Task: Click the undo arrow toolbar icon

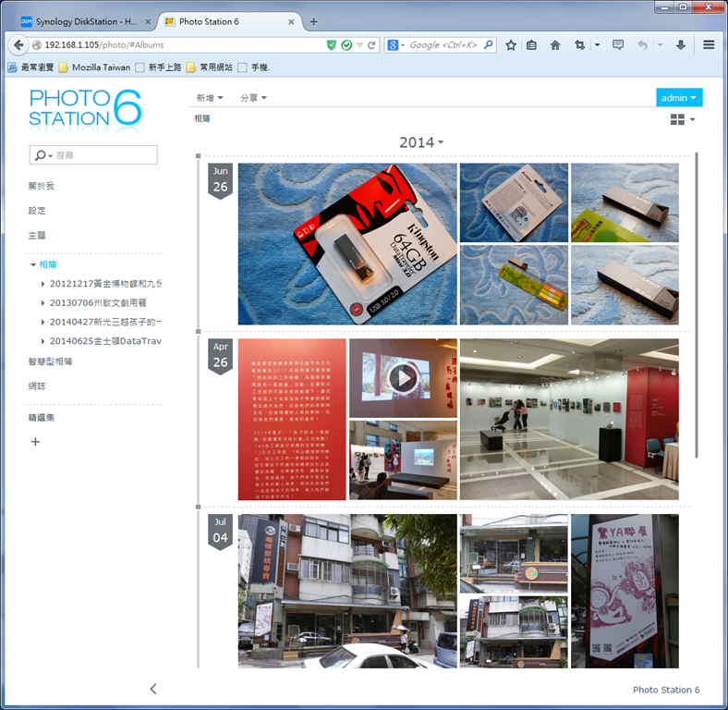Action: (x=643, y=45)
